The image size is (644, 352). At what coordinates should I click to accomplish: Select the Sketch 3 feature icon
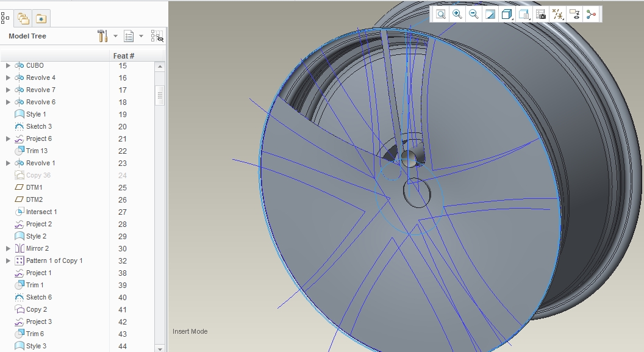[20, 126]
